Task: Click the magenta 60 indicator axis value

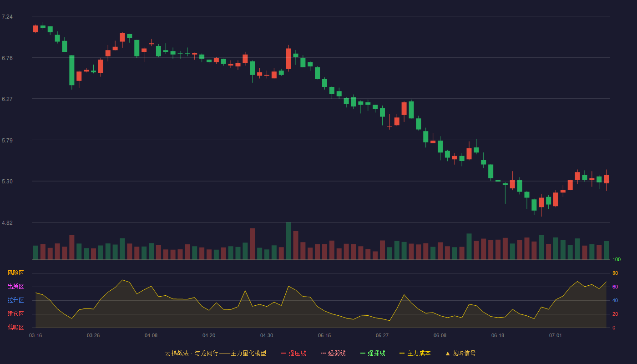Action: [x=615, y=287]
